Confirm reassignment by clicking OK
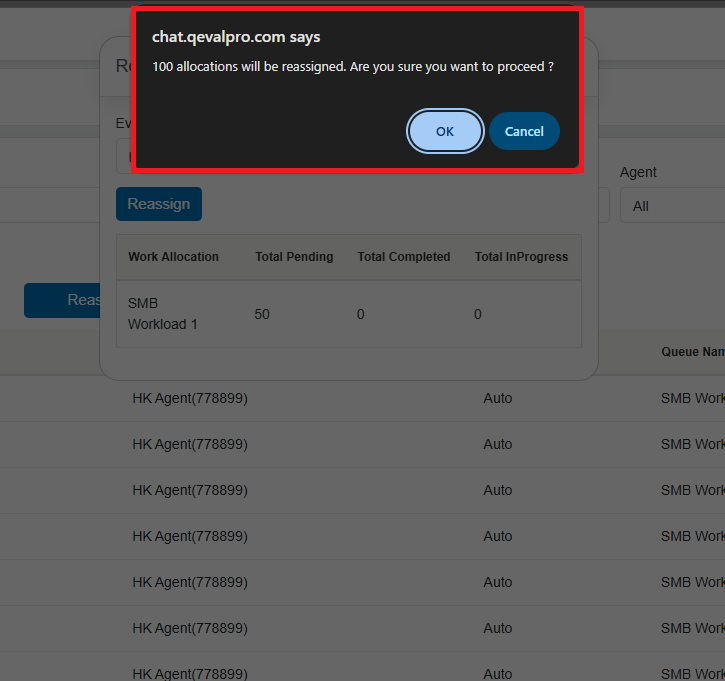Screen dimensions: 725x681 pyautogui.click(x=445, y=131)
